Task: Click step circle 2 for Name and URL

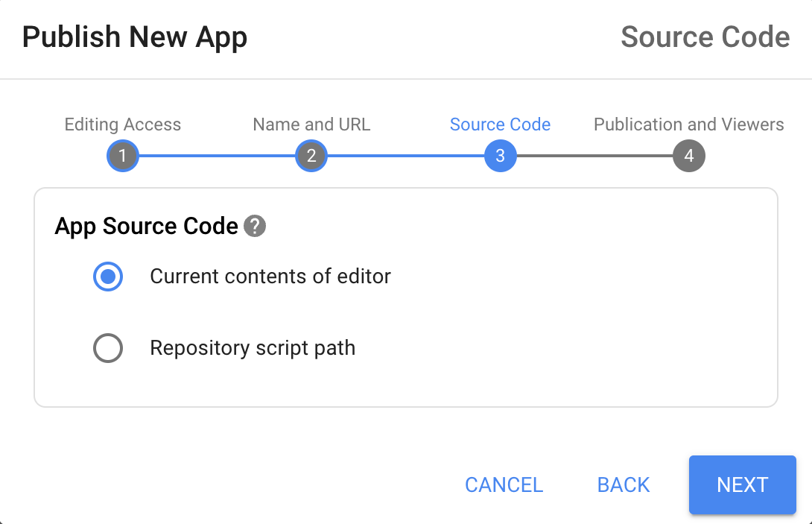Action: click(x=311, y=156)
